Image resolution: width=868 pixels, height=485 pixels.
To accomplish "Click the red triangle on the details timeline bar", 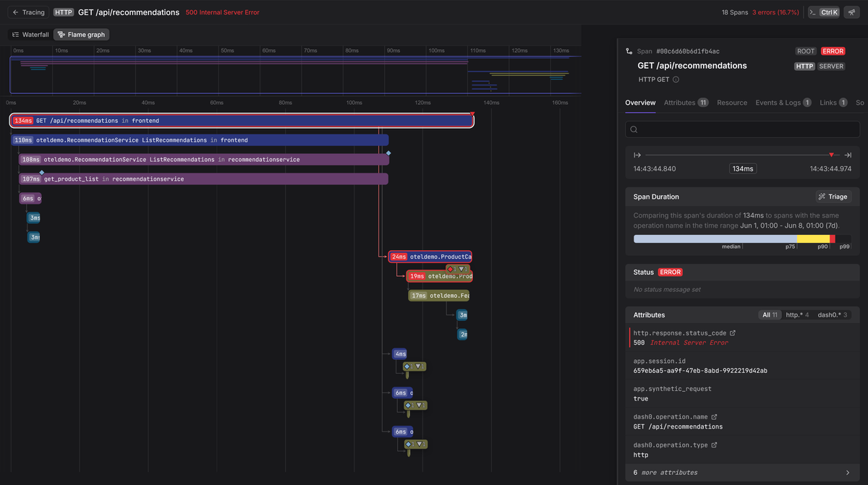I will [x=831, y=155].
